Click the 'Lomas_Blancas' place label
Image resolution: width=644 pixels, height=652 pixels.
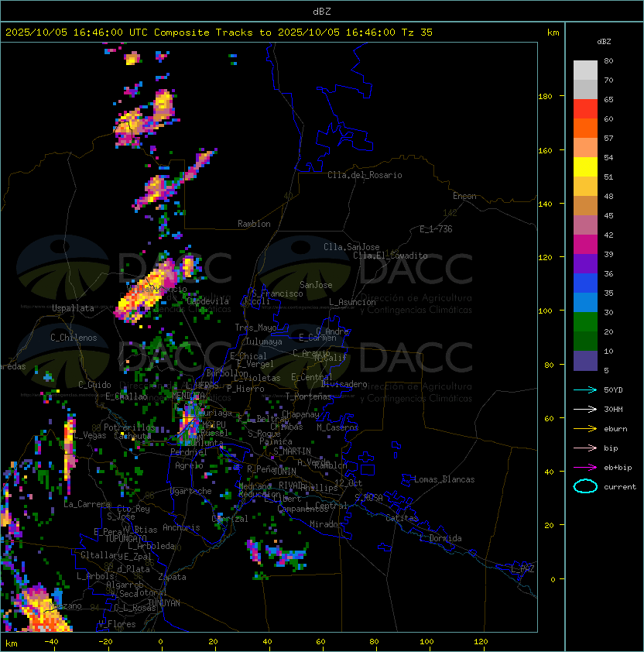click(444, 479)
